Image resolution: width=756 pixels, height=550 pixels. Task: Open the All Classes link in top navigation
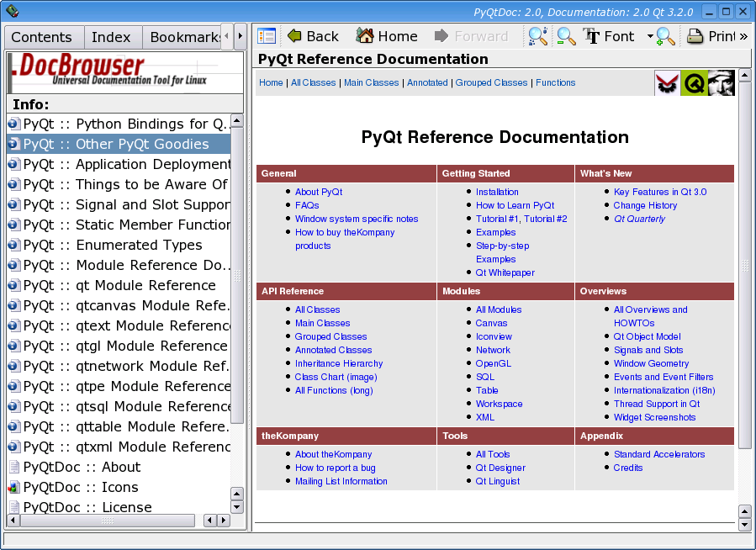click(x=313, y=83)
